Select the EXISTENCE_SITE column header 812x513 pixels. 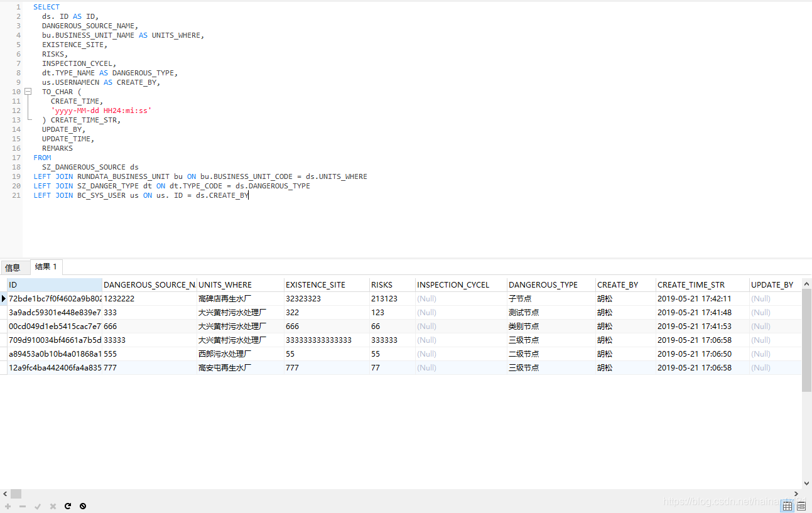pyautogui.click(x=327, y=284)
